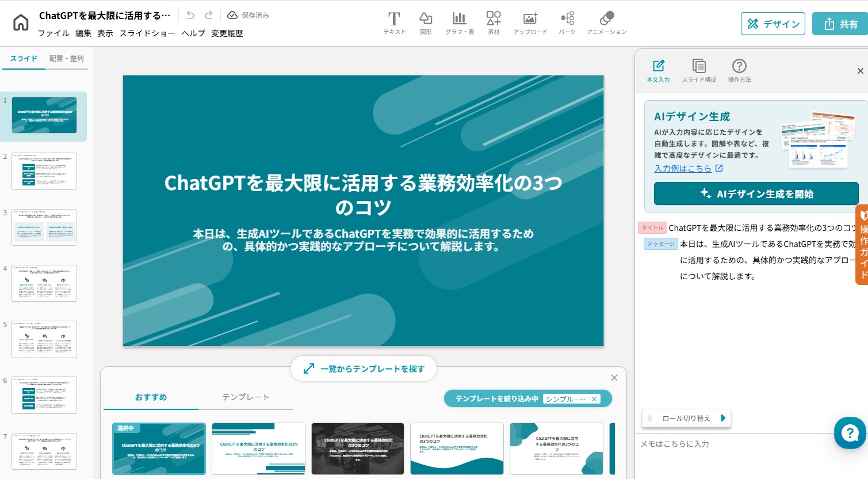Open the ファイル menu

[53, 33]
